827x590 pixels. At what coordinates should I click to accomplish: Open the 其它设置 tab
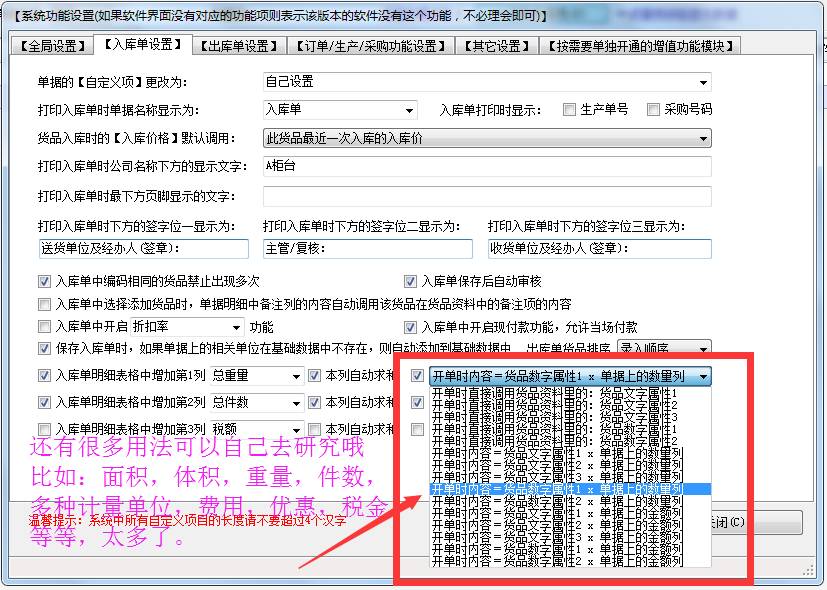click(x=496, y=46)
